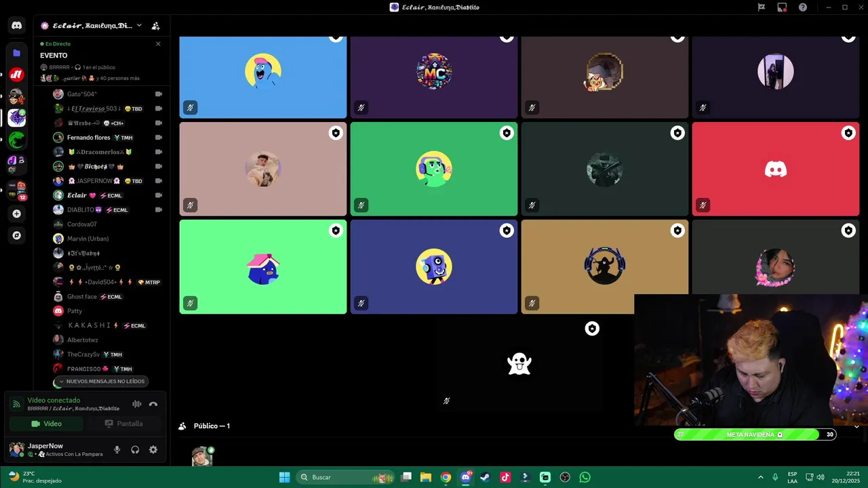Open the ESP LAA language switcher
Viewport: 868px width, 488px height.
point(793,477)
